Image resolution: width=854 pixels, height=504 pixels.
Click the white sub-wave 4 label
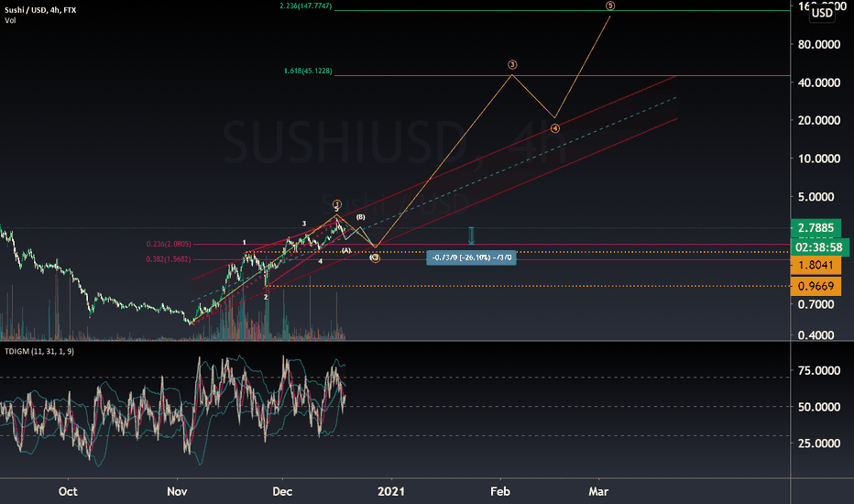321,261
